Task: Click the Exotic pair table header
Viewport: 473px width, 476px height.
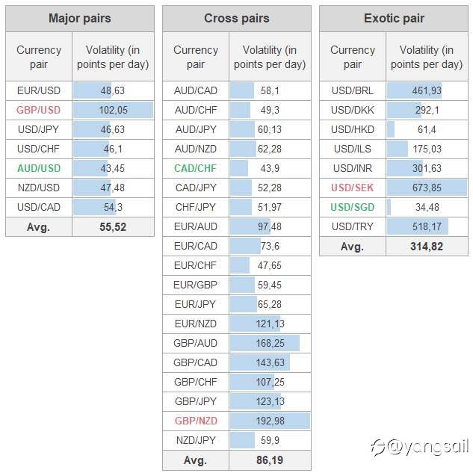Action: click(394, 18)
